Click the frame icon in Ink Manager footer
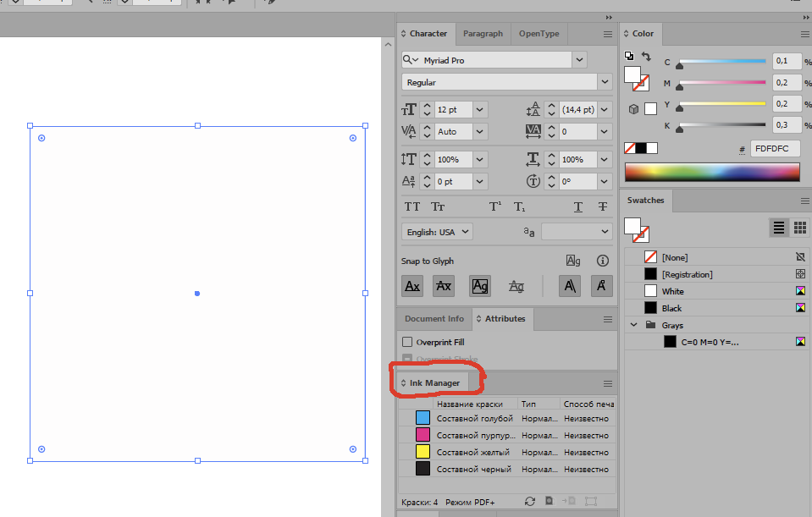The width and height of the screenshot is (812, 517). click(591, 502)
